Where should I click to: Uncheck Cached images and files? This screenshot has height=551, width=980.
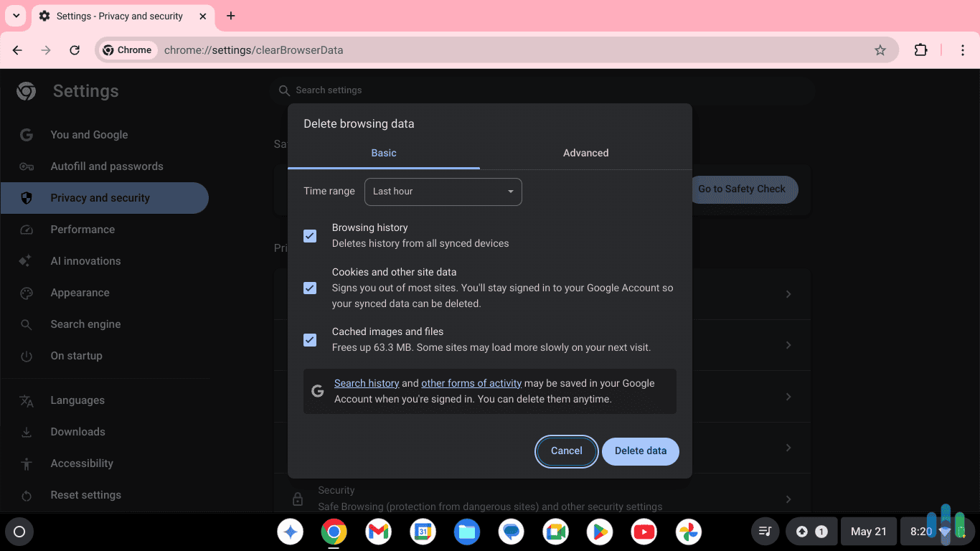309,339
